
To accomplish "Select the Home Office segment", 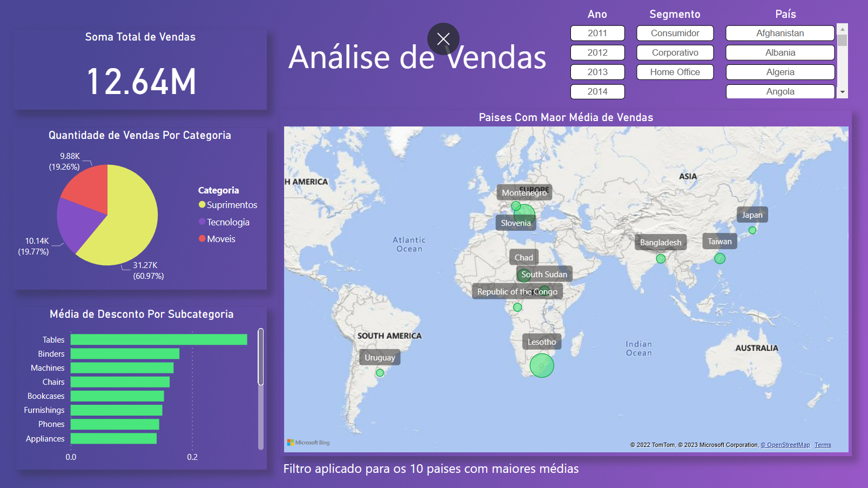I will pos(675,72).
